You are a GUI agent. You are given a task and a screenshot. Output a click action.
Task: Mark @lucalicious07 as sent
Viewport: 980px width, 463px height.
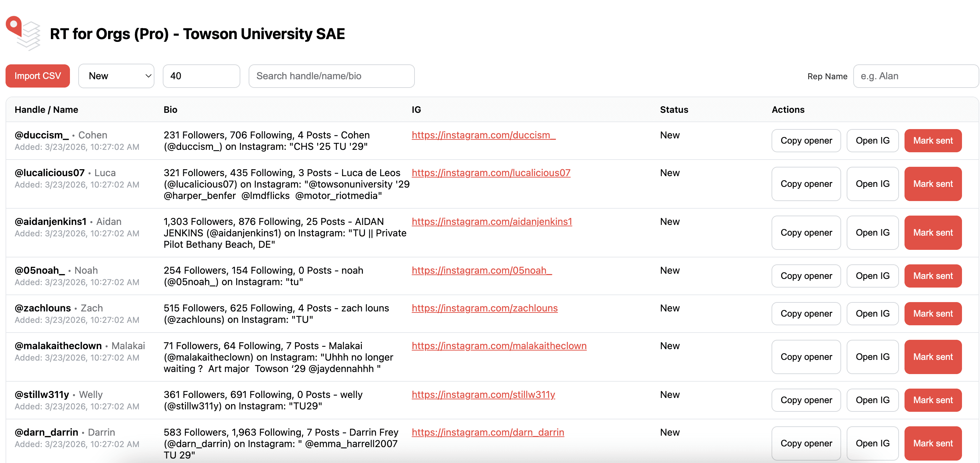coord(933,184)
